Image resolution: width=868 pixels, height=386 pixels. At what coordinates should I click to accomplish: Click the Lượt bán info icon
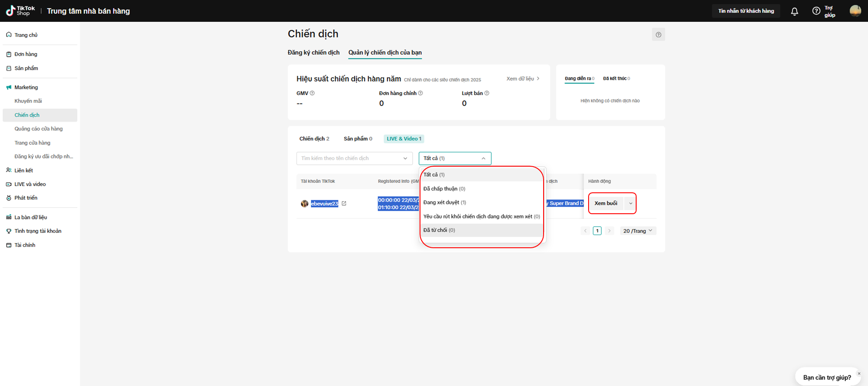click(487, 93)
